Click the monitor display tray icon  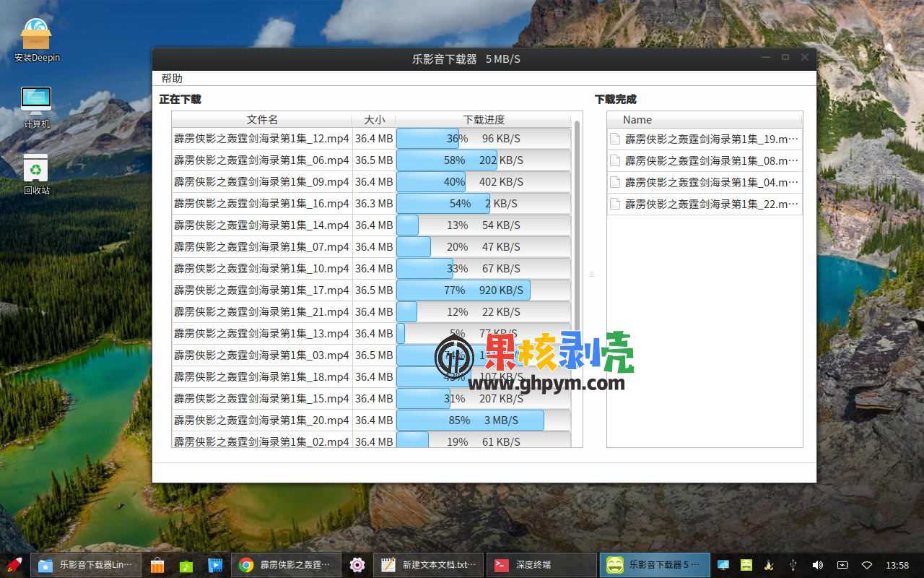(x=723, y=565)
